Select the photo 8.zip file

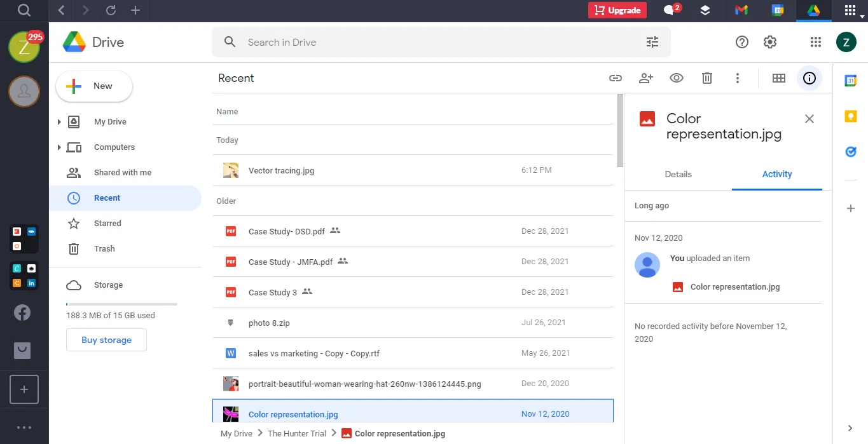413,323
